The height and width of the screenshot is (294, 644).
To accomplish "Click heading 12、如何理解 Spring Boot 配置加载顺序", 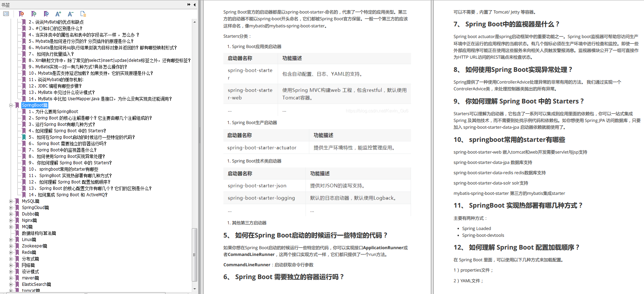I will (517, 247).
